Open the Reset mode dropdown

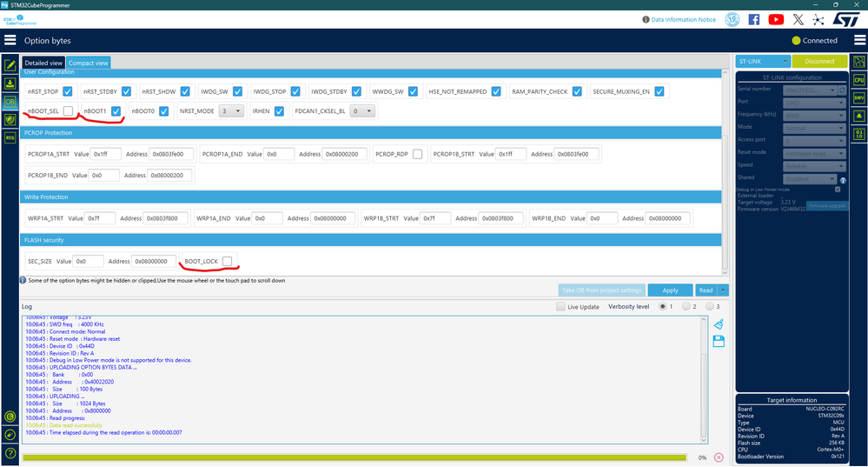tap(815, 153)
